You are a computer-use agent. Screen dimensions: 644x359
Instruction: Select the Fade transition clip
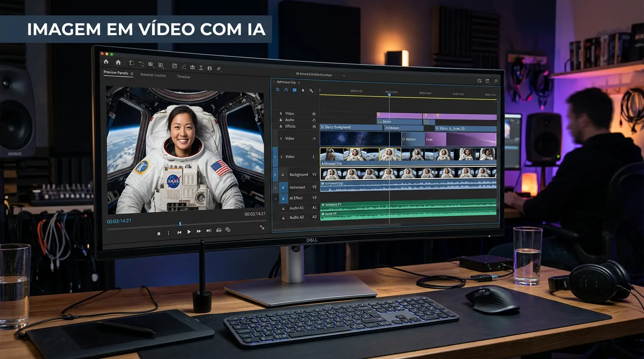click(x=436, y=139)
